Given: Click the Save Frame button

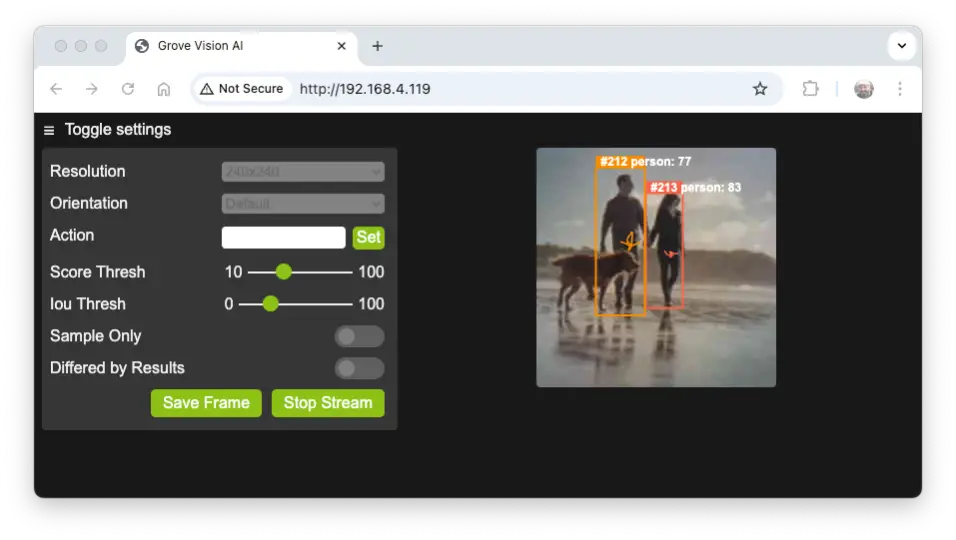Looking at the screenshot, I should 206,403.
